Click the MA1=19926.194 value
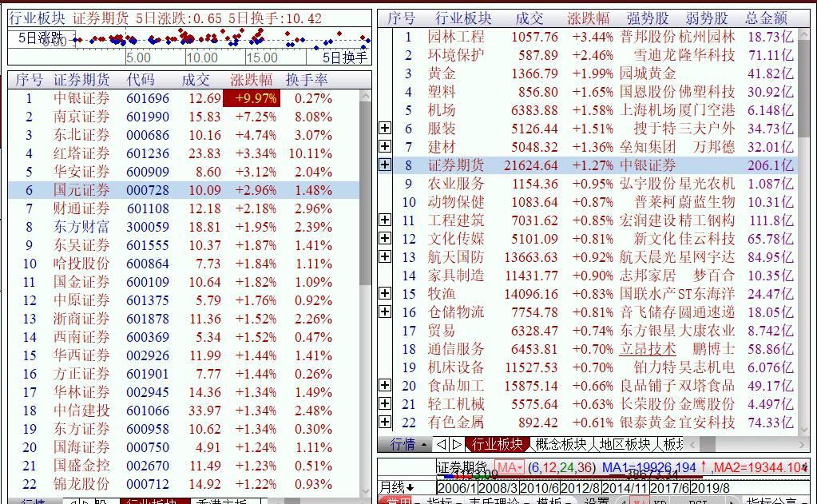 tap(648, 467)
